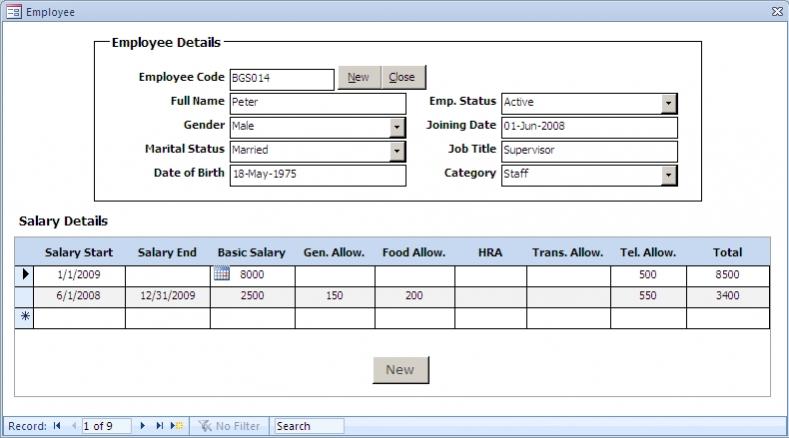Click the Close button beside Employee Code
This screenshot has width=789, height=438.
tap(404, 78)
